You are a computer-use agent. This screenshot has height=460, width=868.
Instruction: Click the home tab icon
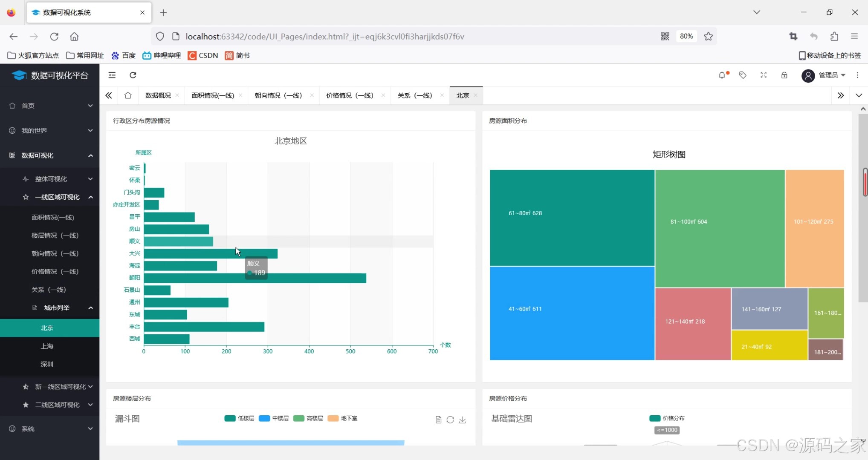tap(128, 95)
